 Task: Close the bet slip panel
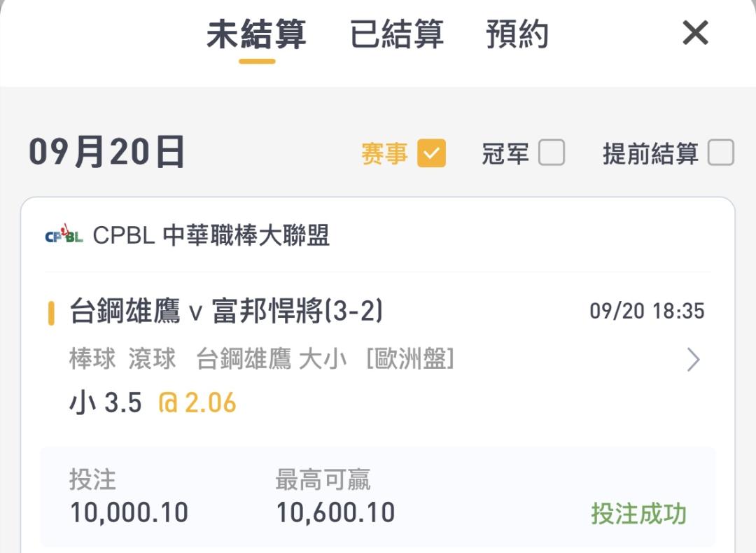695,33
